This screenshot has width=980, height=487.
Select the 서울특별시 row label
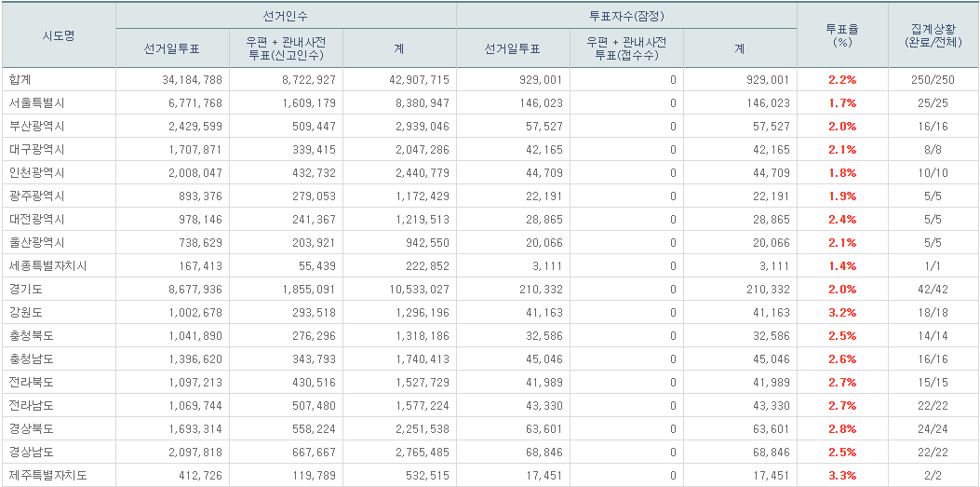click(36, 103)
